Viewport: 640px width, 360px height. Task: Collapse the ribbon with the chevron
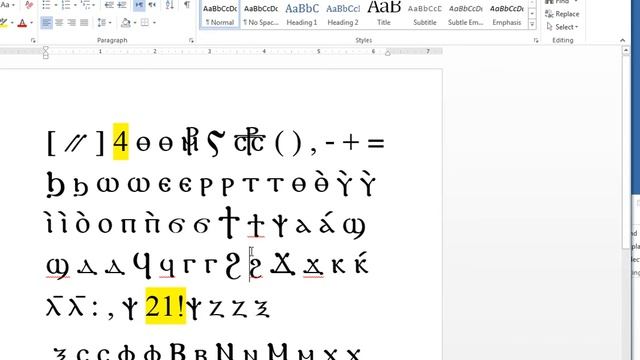622,40
